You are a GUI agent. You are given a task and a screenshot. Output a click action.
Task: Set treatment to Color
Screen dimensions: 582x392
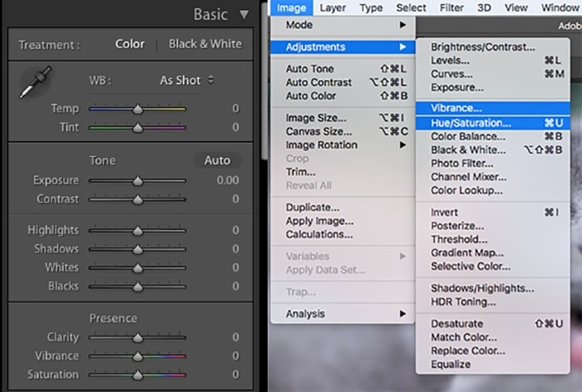pos(130,44)
